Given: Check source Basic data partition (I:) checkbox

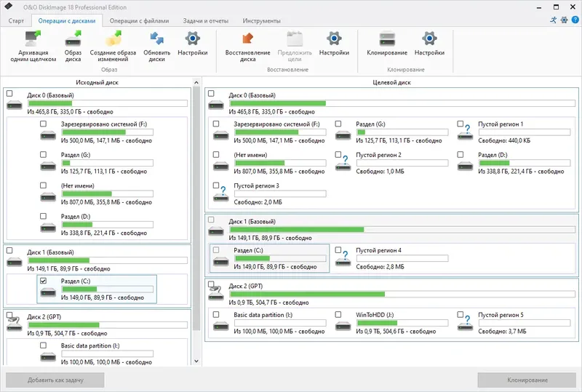Looking at the screenshot, I should pos(44,345).
